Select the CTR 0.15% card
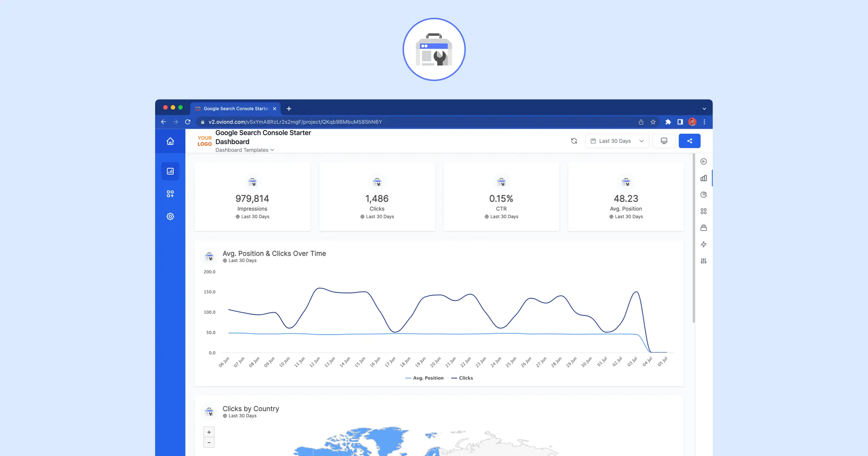The height and width of the screenshot is (456, 868). tap(501, 197)
